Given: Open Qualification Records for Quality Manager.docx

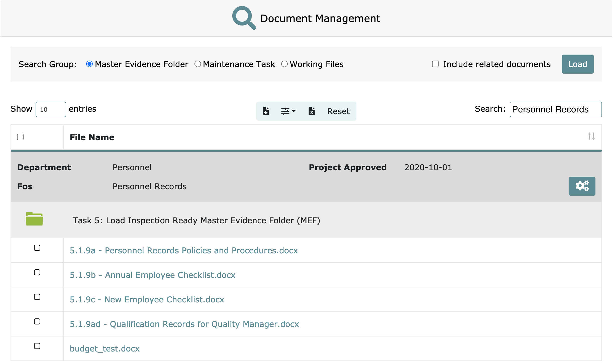Looking at the screenshot, I should (x=184, y=324).
